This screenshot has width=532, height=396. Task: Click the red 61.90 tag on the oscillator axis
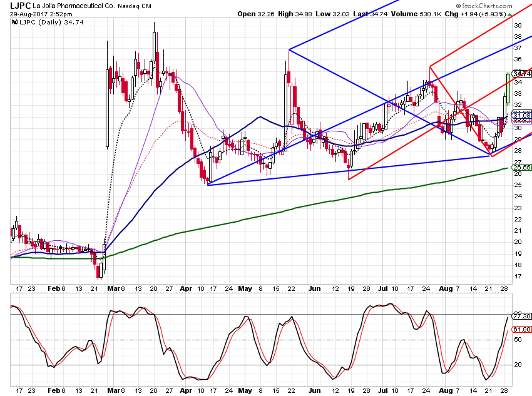coord(522,329)
